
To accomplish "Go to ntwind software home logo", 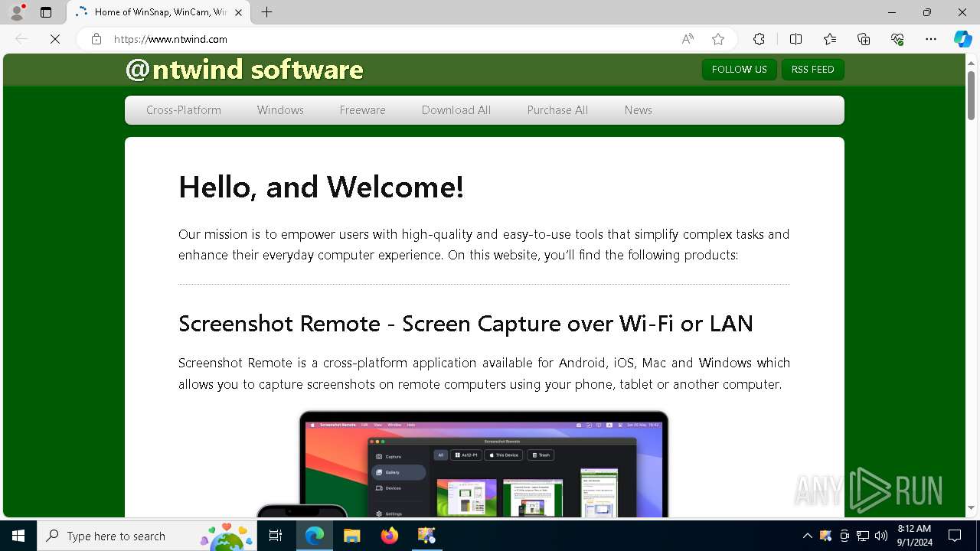I will click(244, 70).
